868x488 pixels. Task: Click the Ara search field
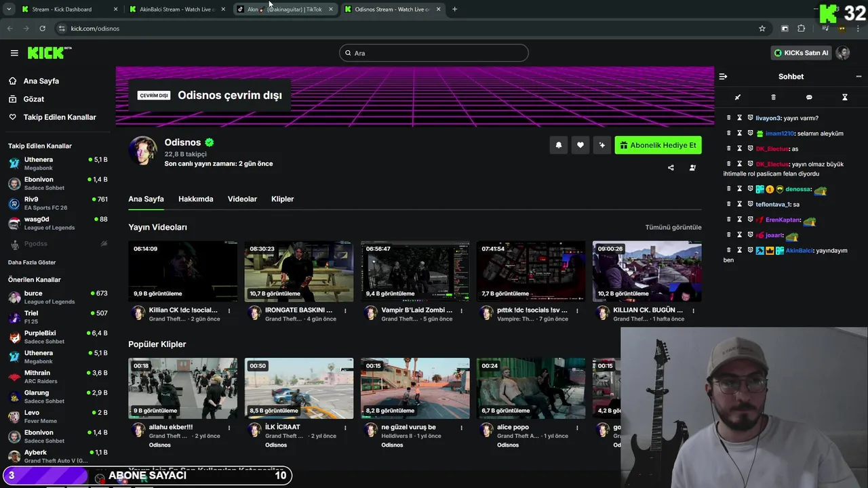tap(434, 53)
